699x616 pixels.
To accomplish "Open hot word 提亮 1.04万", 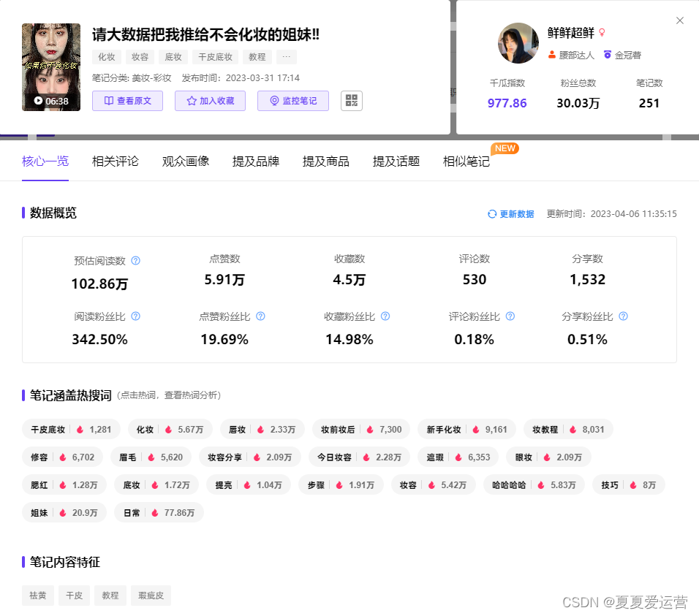I will coord(249,484).
